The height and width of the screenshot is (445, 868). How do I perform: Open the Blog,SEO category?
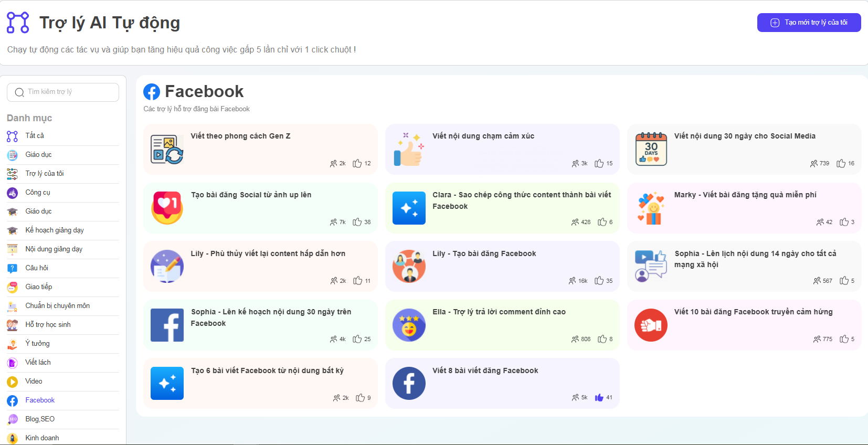pyautogui.click(x=40, y=419)
